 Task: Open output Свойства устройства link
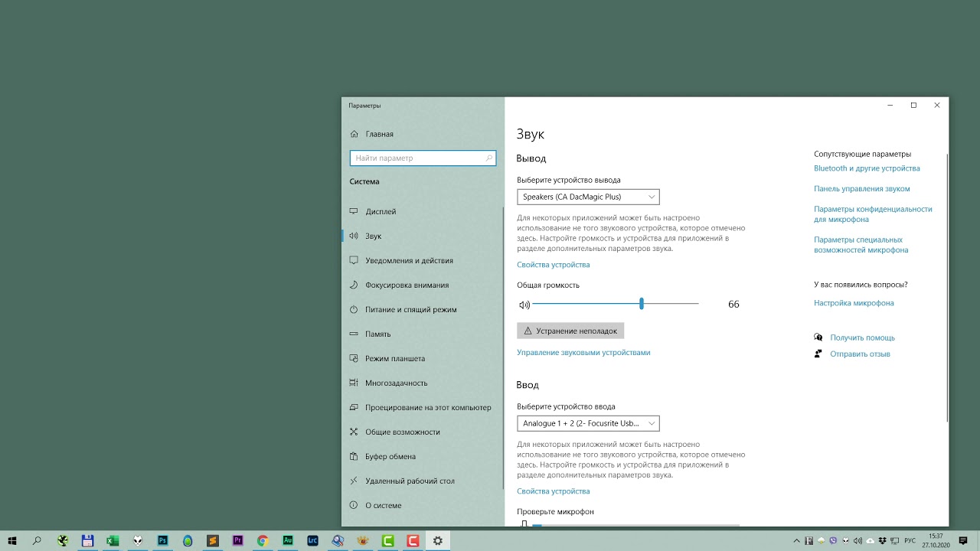553,265
